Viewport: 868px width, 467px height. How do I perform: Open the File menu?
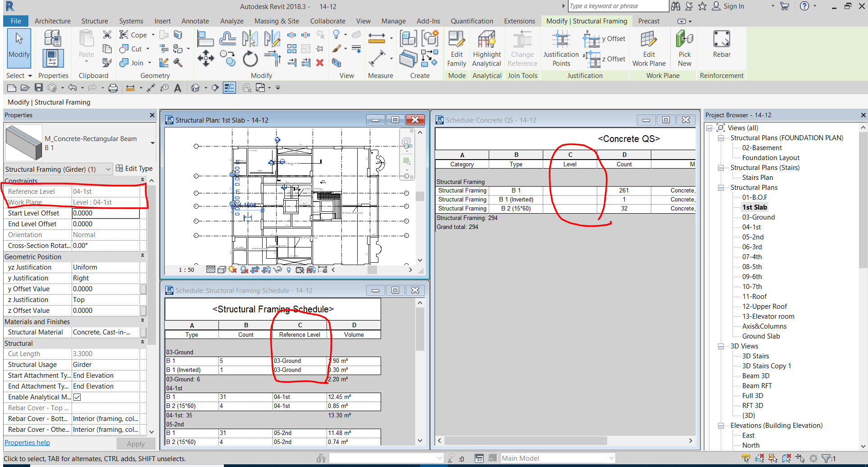[16, 21]
